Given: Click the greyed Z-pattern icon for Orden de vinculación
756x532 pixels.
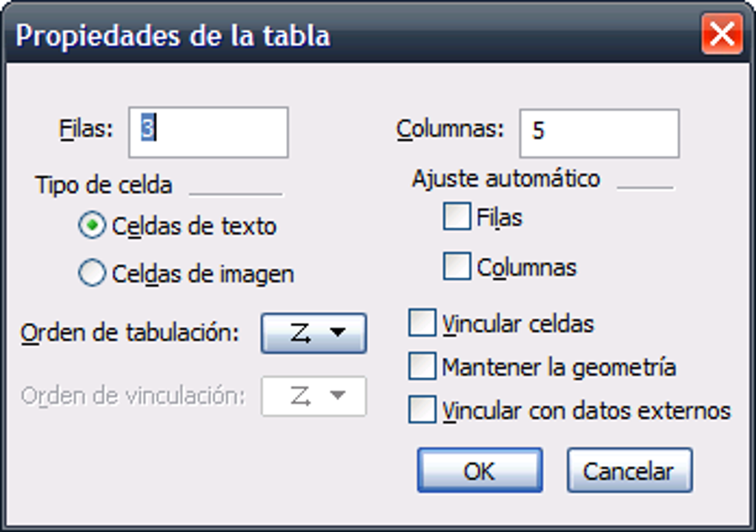Looking at the screenshot, I should click(301, 397).
